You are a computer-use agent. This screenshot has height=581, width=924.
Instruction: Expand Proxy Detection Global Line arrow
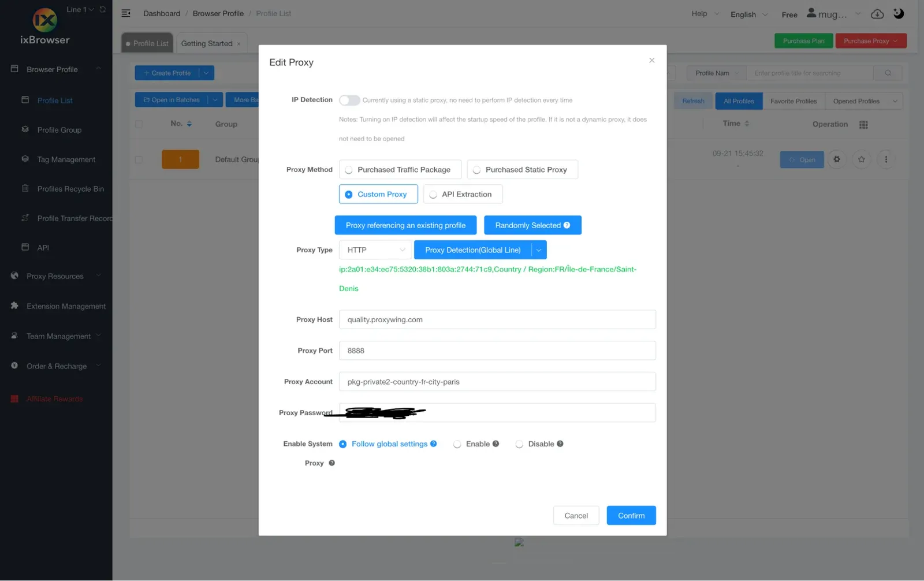pyautogui.click(x=539, y=250)
